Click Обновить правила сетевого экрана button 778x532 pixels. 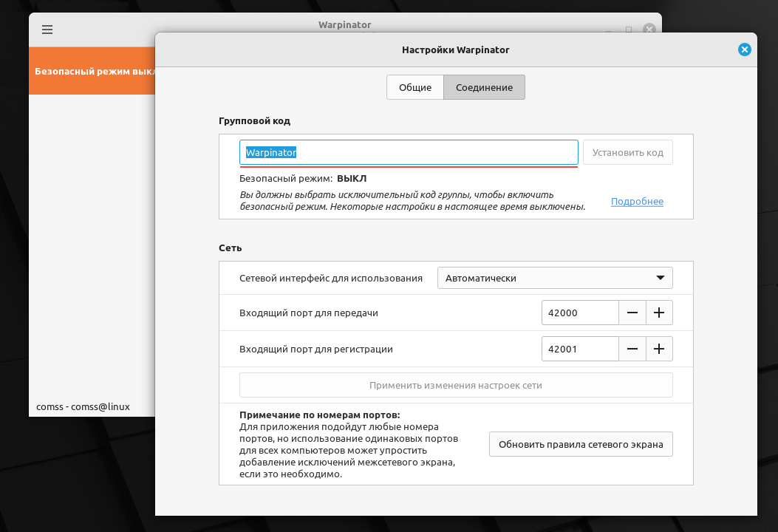pyautogui.click(x=581, y=444)
